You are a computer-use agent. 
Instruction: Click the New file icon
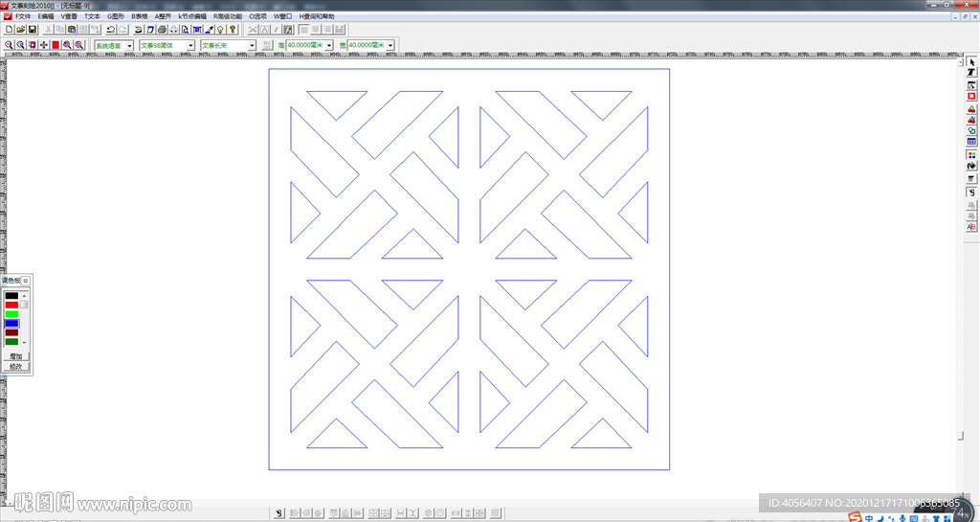tap(9, 30)
